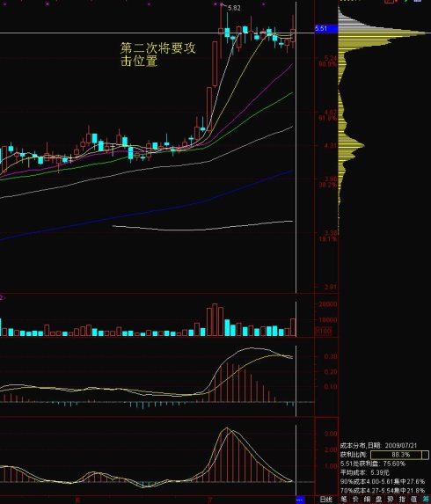Select the 势 tab
The image size is (431, 504).
pyautogui.click(x=391, y=500)
